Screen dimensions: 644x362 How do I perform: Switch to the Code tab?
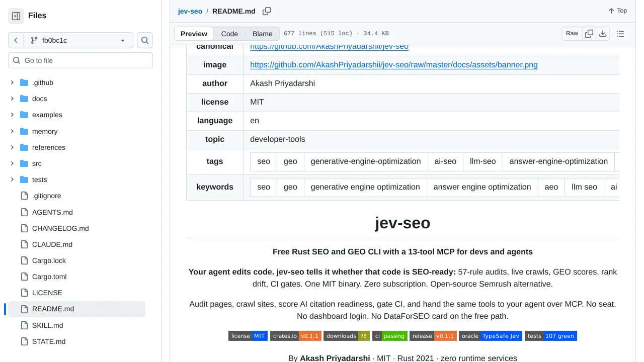point(229,34)
